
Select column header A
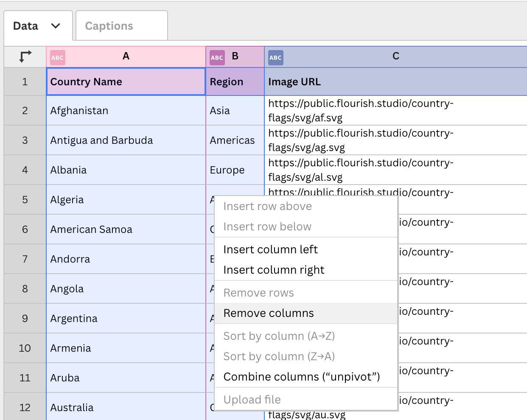[126, 56]
